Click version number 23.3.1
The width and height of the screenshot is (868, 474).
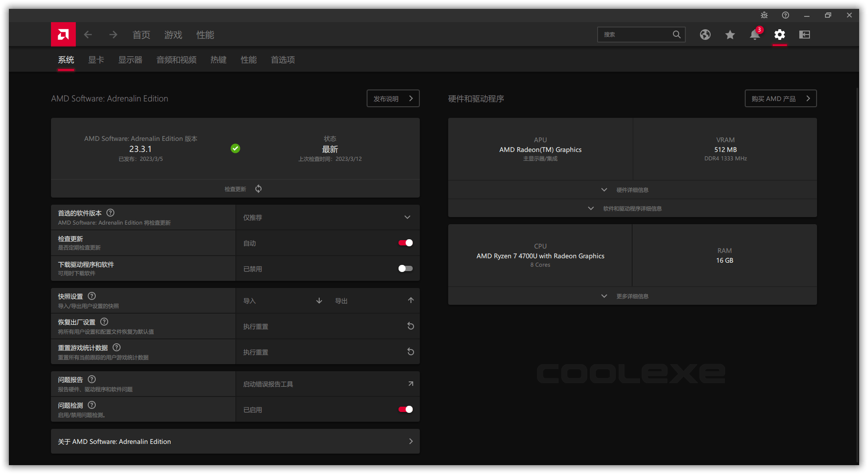(141, 149)
